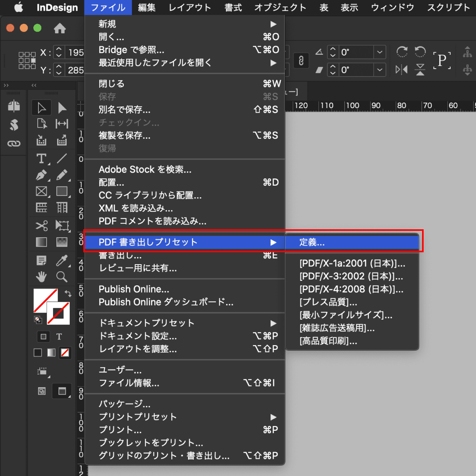Click the Home icon
This screenshot has height=476, width=476.
point(60,28)
